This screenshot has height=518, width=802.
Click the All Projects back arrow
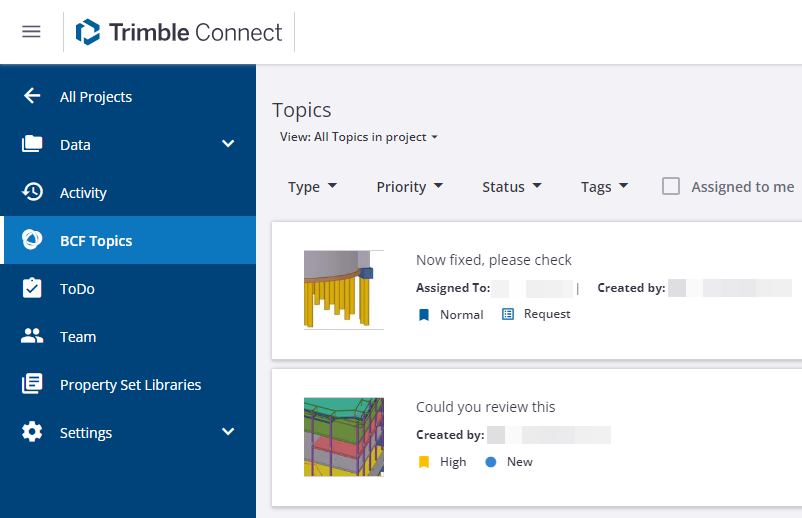(32, 96)
